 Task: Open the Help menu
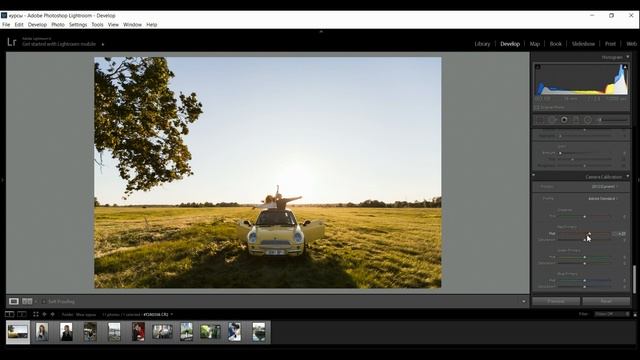pos(151,24)
